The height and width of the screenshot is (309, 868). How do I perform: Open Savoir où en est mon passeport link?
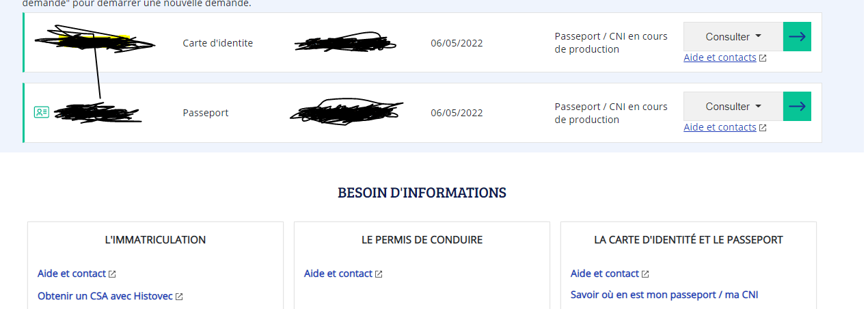(664, 295)
